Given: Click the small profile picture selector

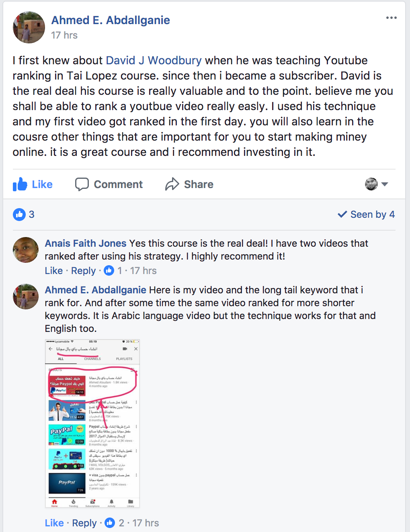Looking at the screenshot, I should 371,184.
